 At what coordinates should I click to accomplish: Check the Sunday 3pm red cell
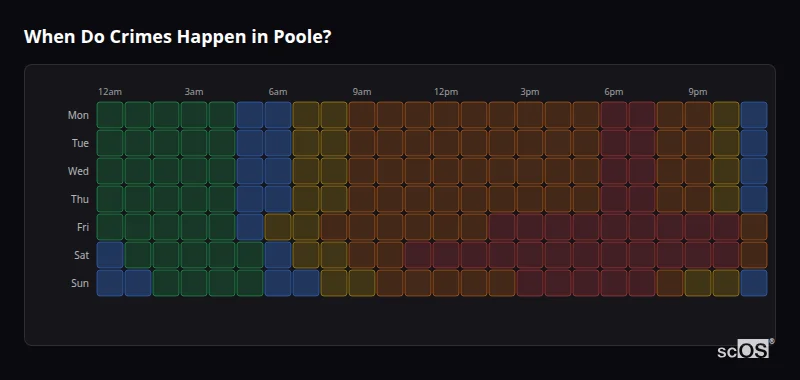tap(530, 283)
